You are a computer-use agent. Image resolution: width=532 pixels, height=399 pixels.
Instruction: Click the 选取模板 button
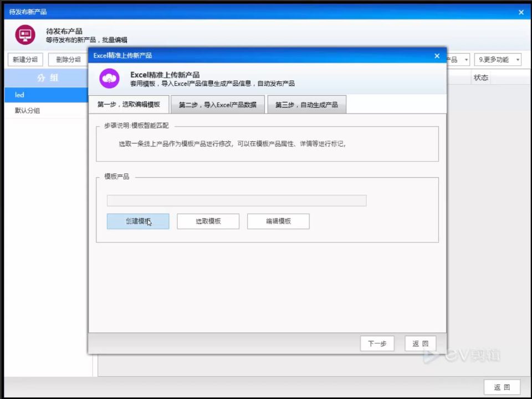(208, 221)
